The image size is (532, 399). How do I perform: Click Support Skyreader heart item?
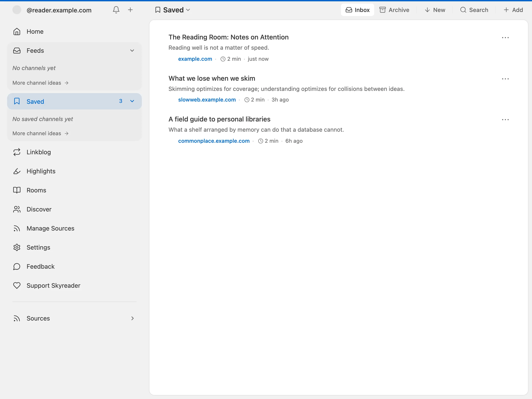coord(74,286)
